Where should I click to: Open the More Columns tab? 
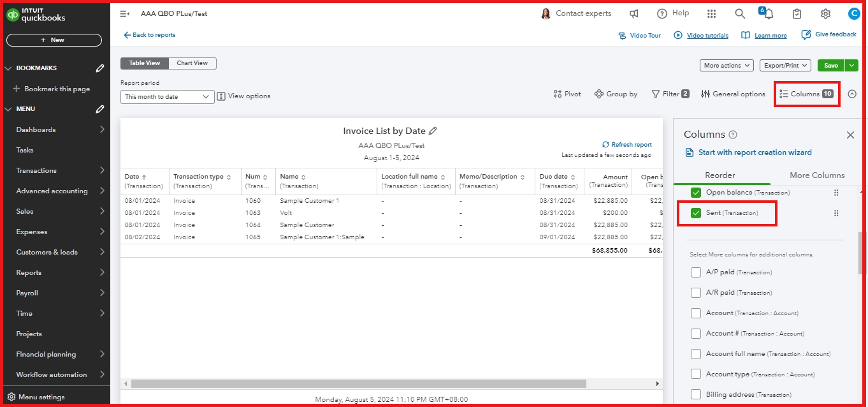click(x=817, y=174)
